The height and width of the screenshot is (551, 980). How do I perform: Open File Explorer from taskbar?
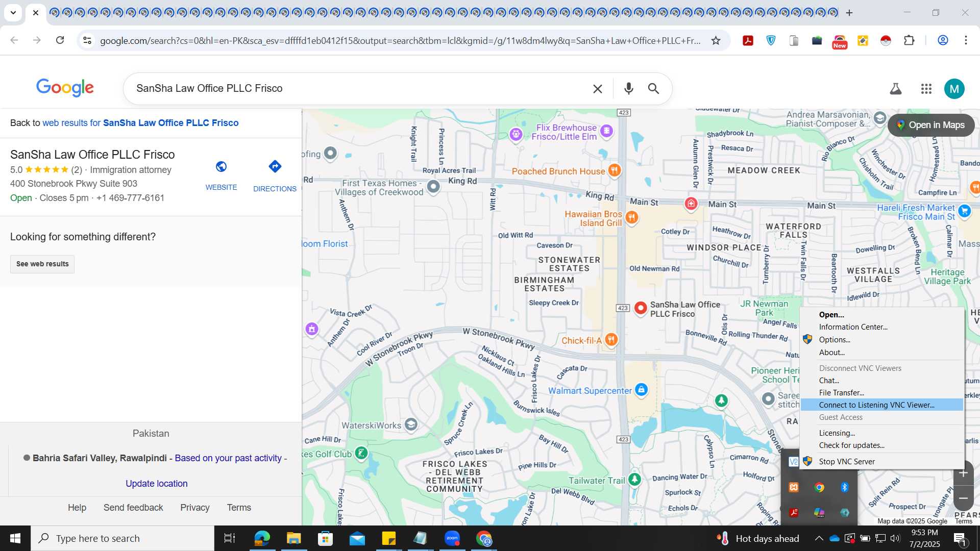tap(293, 538)
